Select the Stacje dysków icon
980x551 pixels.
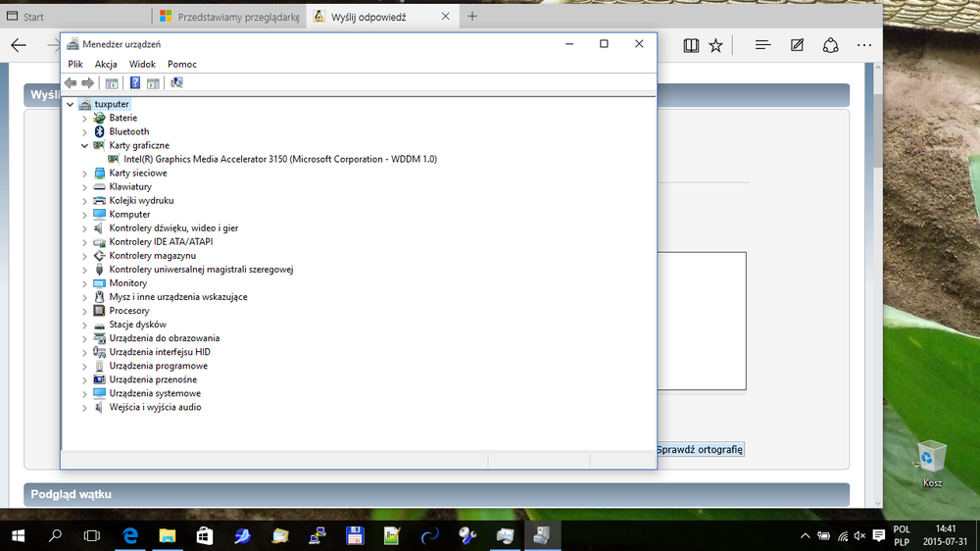(x=99, y=325)
